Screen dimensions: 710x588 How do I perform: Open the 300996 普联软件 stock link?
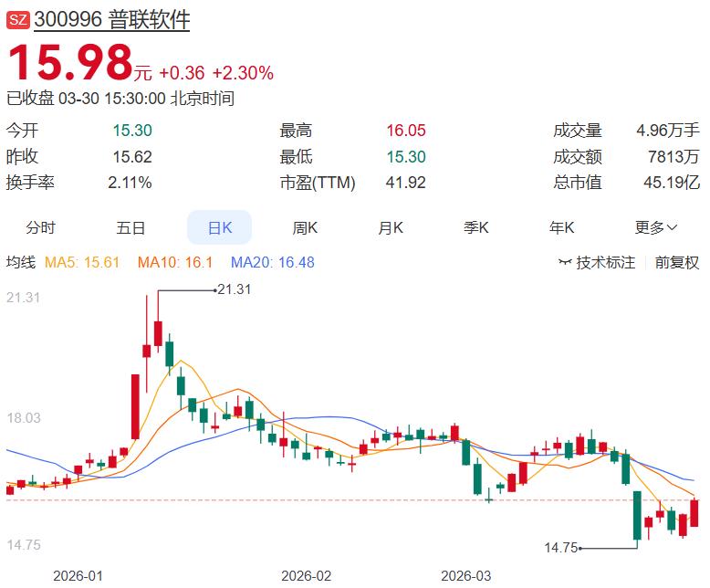click(x=112, y=19)
